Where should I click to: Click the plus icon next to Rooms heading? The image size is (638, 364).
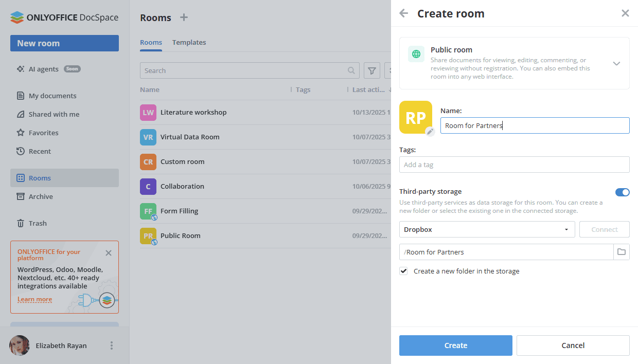(x=184, y=17)
